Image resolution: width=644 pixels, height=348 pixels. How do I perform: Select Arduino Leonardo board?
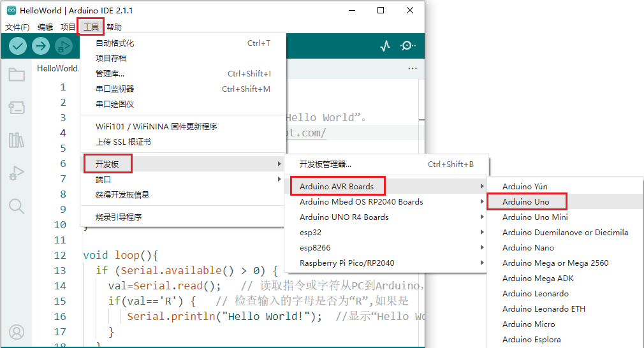pos(566,293)
